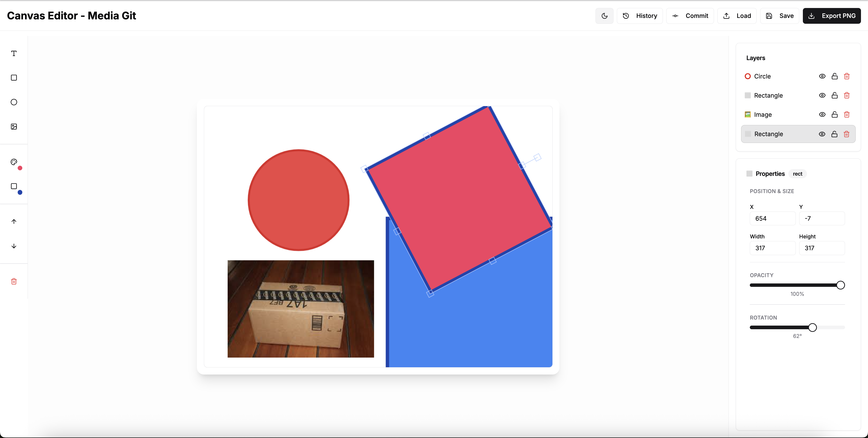Delete the Image layer
Image resolution: width=868 pixels, height=438 pixels.
[x=846, y=115]
